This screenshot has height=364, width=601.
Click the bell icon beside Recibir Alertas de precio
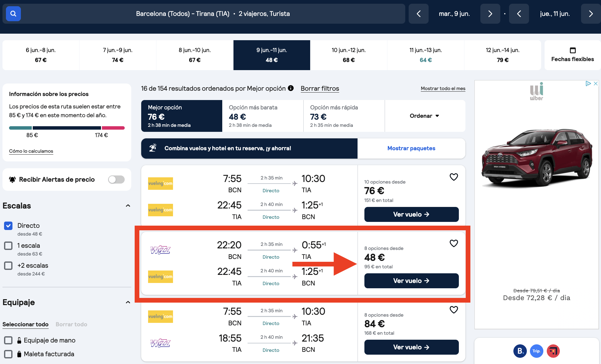tap(12, 179)
